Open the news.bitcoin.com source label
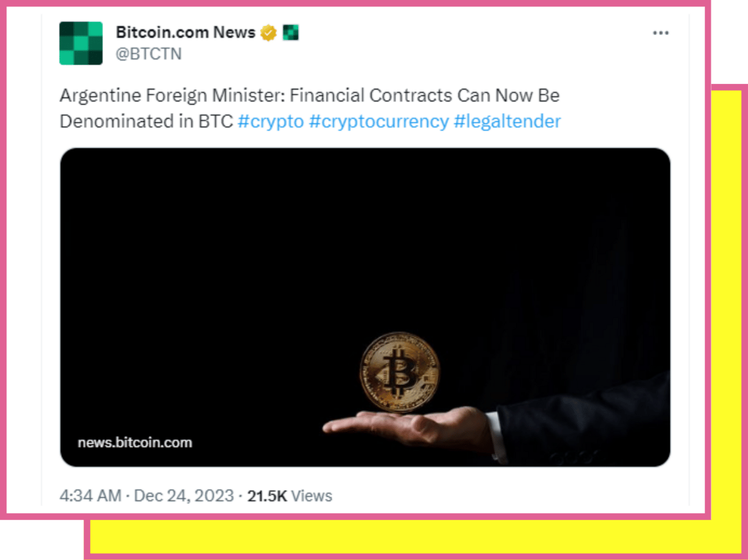 pyautogui.click(x=135, y=443)
